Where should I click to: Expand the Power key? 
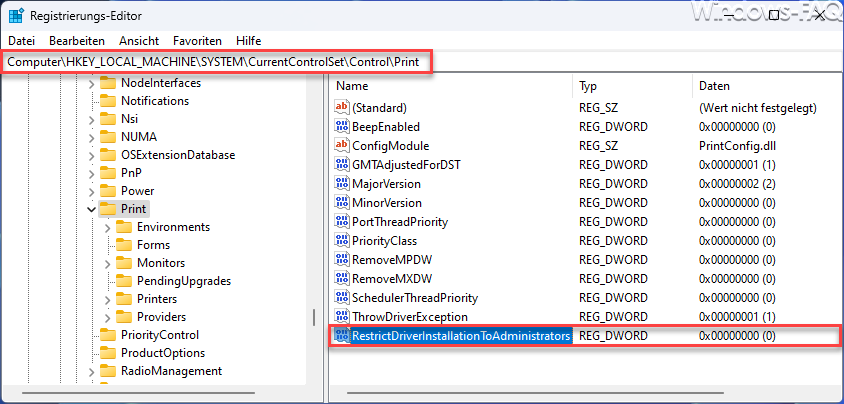[92, 191]
